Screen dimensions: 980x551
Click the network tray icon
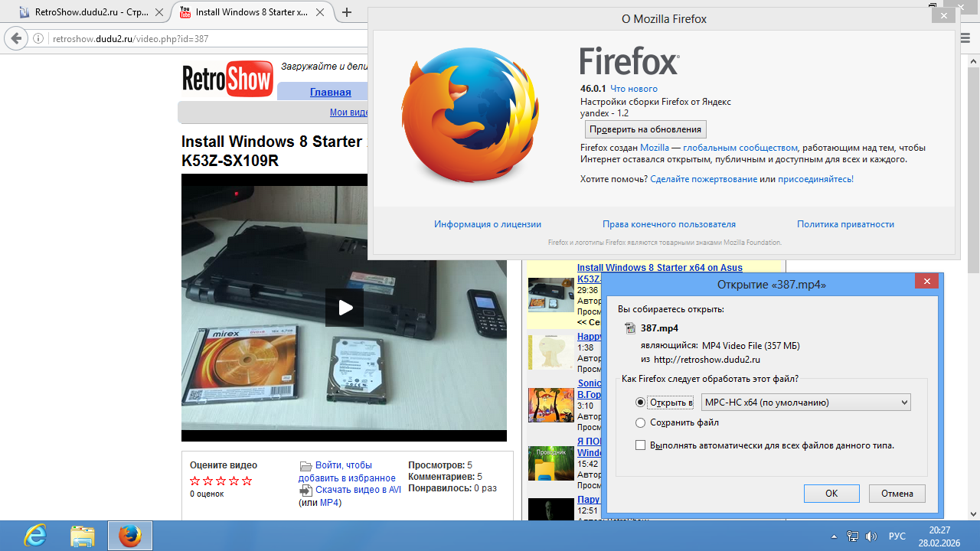(x=853, y=536)
